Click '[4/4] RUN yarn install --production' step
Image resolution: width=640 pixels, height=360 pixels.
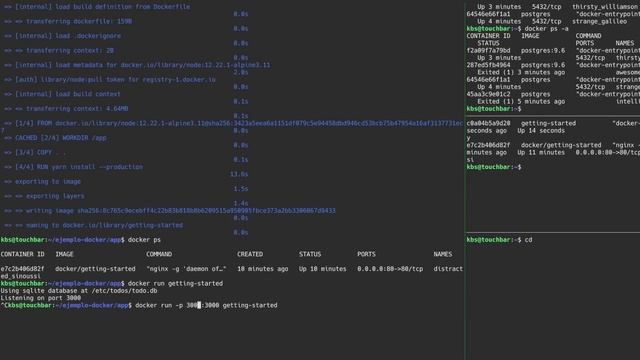(73, 167)
